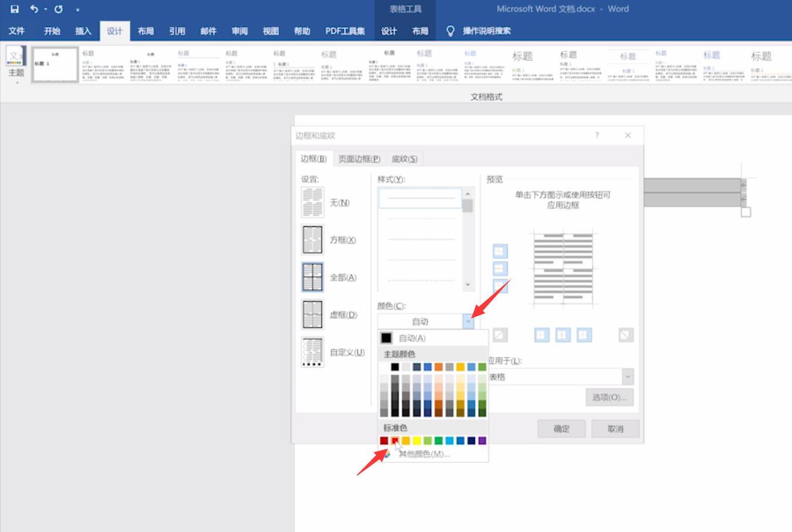
Task: Click the lightbulb 操作说明搜索 icon
Action: (x=450, y=31)
